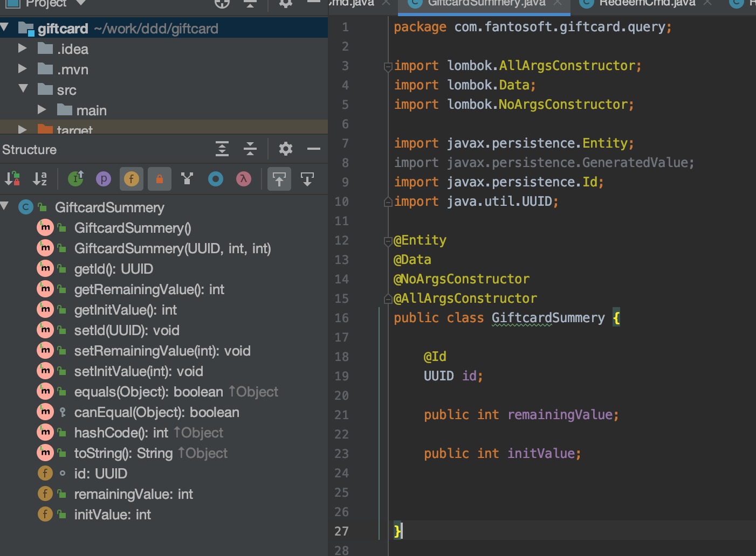This screenshot has width=756, height=556.
Task: Click fold end marker at line 15
Action: [x=388, y=298]
